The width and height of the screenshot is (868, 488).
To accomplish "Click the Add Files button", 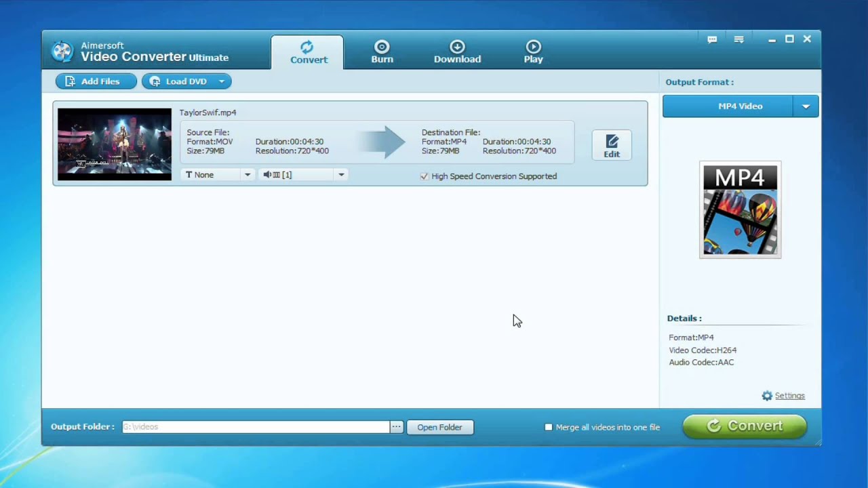I will pos(96,81).
